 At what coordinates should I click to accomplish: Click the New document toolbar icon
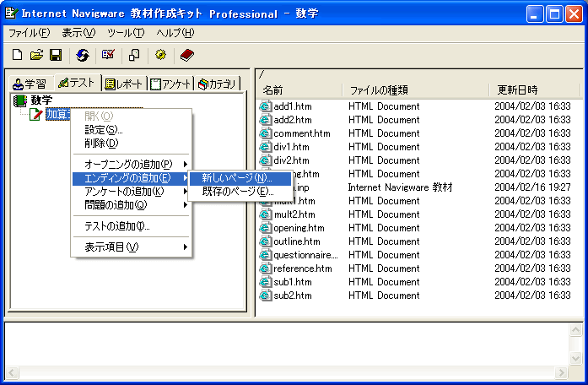17,55
